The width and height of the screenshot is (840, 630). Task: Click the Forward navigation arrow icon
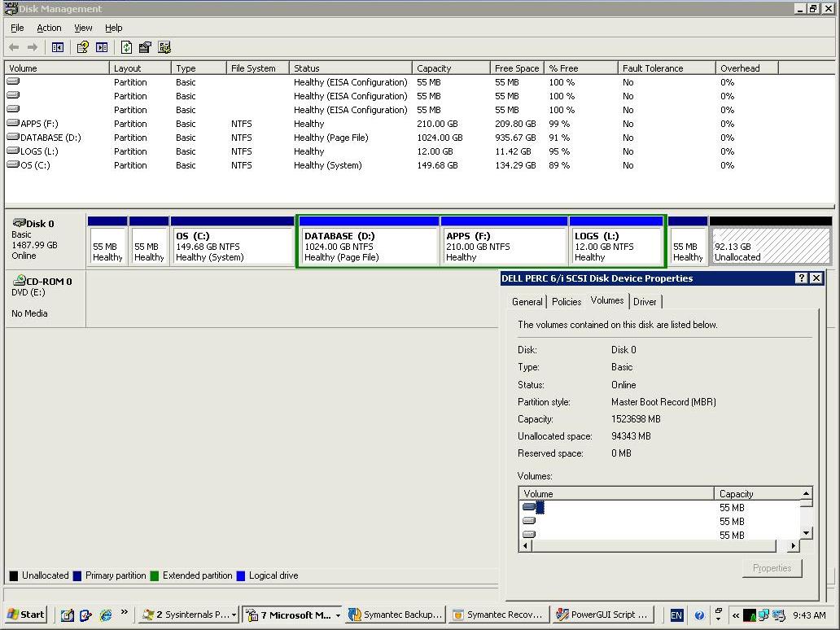[x=32, y=46]
